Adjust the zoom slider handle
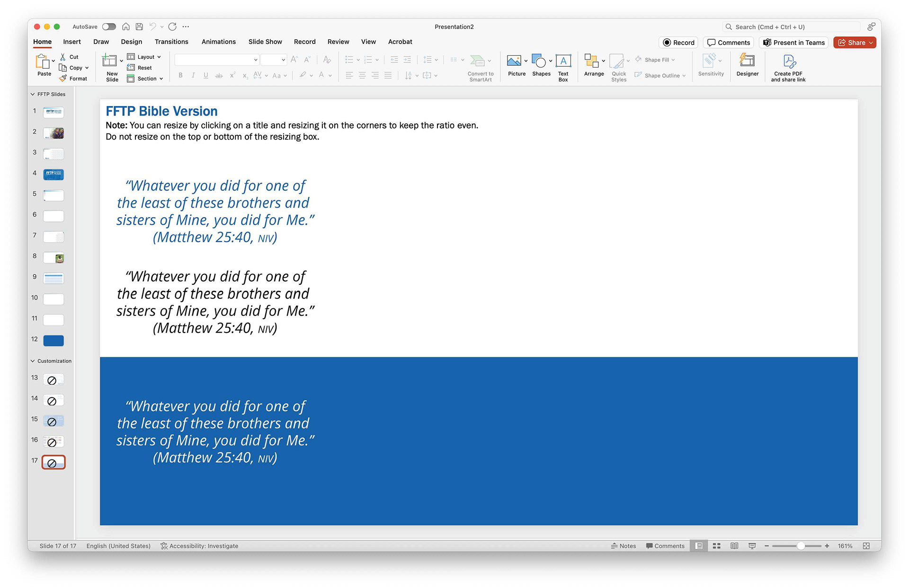This screenshot has height=588, width=909. pyautogui.click(x=801, y=546)
